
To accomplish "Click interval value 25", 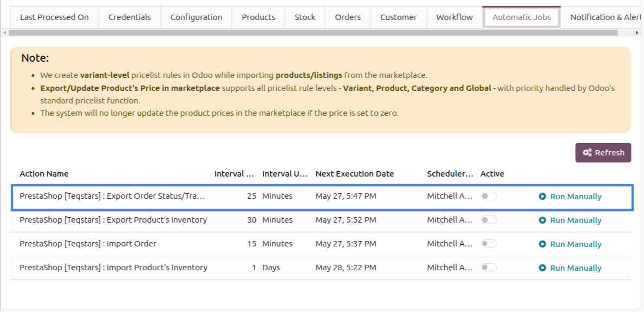I will [x=252, y=196].
